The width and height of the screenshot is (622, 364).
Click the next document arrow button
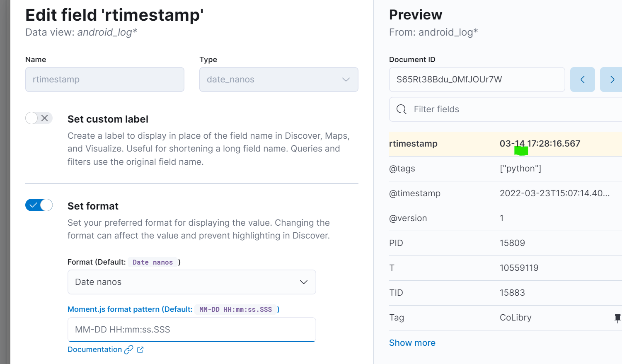[x=612, y=80]
